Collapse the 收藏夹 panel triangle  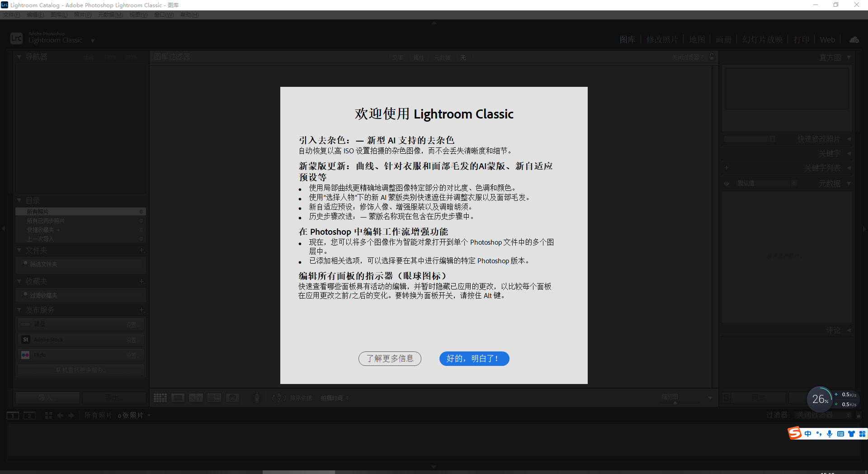click(x=19, y=281)
